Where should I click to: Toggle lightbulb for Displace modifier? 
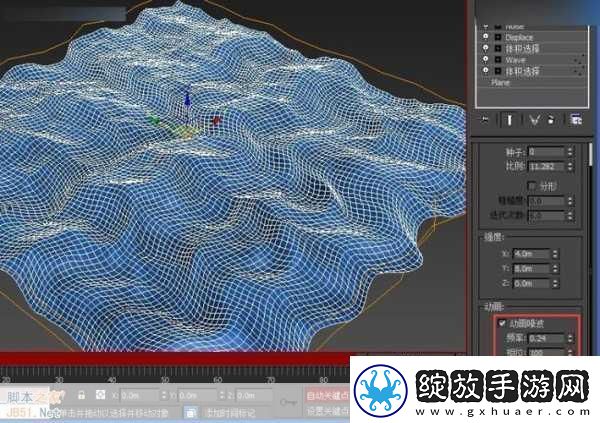[x=486, y=37]
